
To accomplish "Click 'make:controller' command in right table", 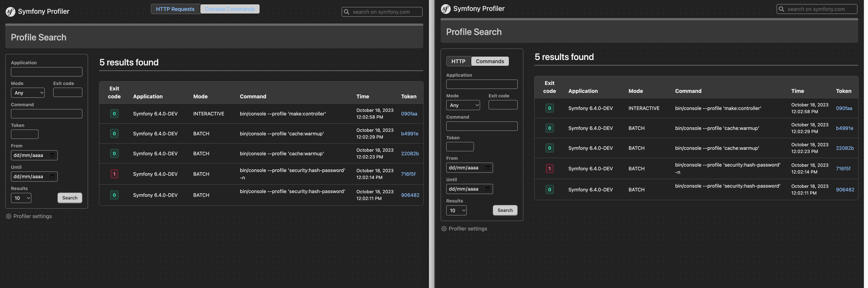I will pyautogui.click(x=718, y=108).
